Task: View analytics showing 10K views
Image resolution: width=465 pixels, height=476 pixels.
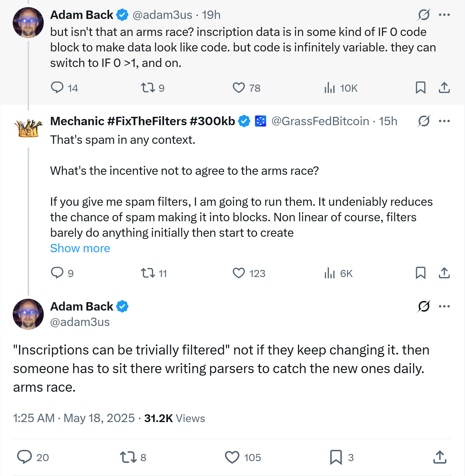Action: pyautogui.click(x=330, y=88)
